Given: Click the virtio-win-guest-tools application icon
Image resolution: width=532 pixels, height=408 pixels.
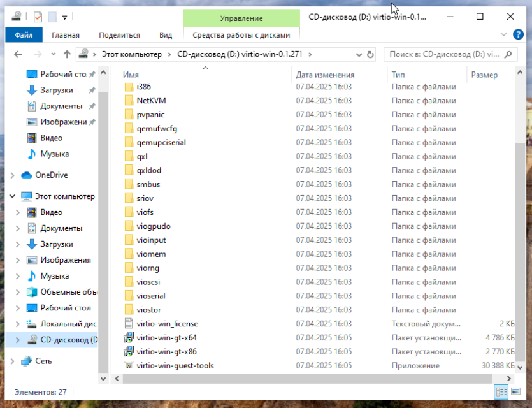Looking at the screenshot, I should 129,366.
